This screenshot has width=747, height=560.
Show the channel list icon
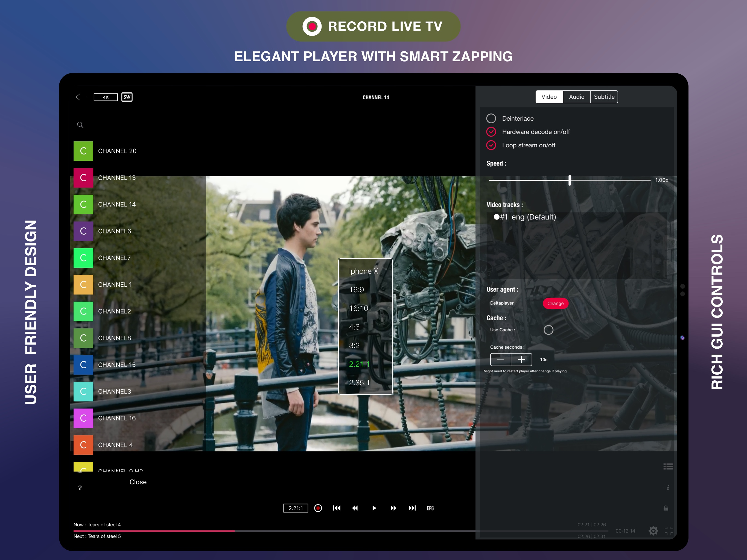coord(668,466)
